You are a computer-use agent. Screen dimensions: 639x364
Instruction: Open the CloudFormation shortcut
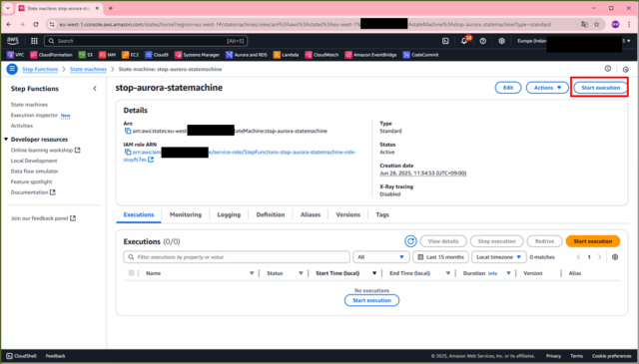pos(51,55)
